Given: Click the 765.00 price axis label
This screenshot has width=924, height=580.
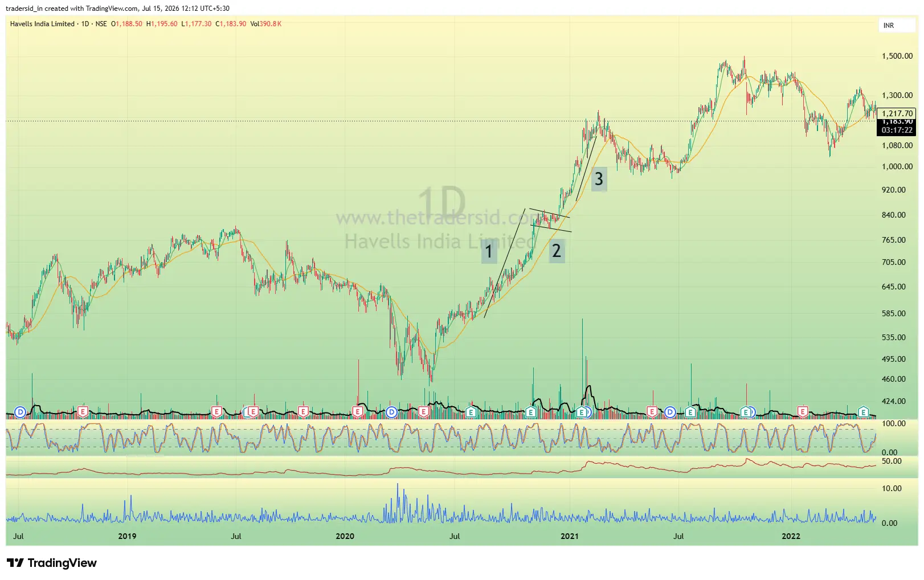Looking at the screenshot, I should coord(894,240).
